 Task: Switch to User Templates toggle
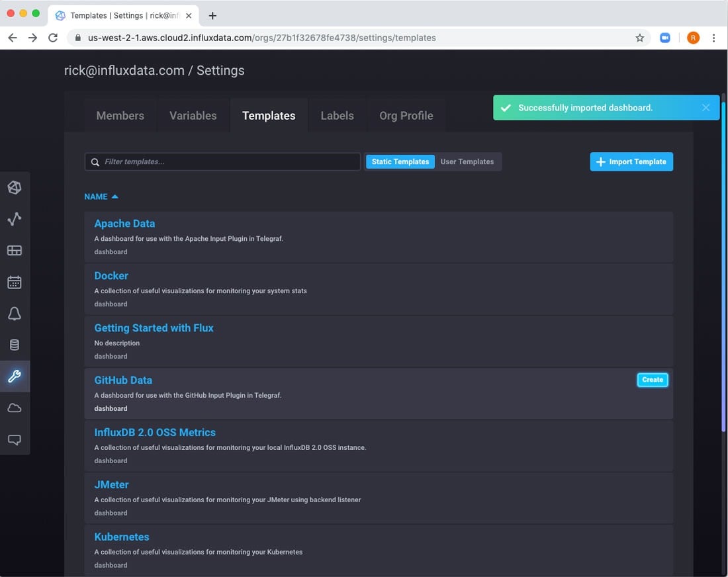pos(467,161)
